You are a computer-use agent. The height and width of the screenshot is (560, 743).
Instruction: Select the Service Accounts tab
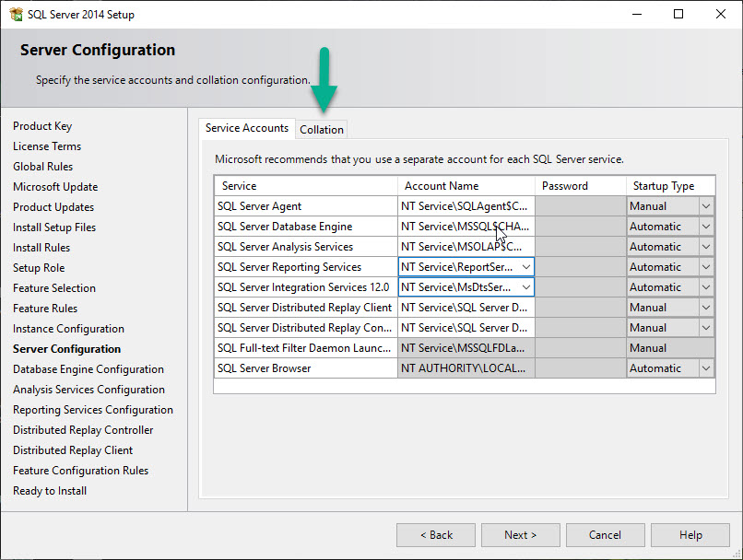[247, 128]
